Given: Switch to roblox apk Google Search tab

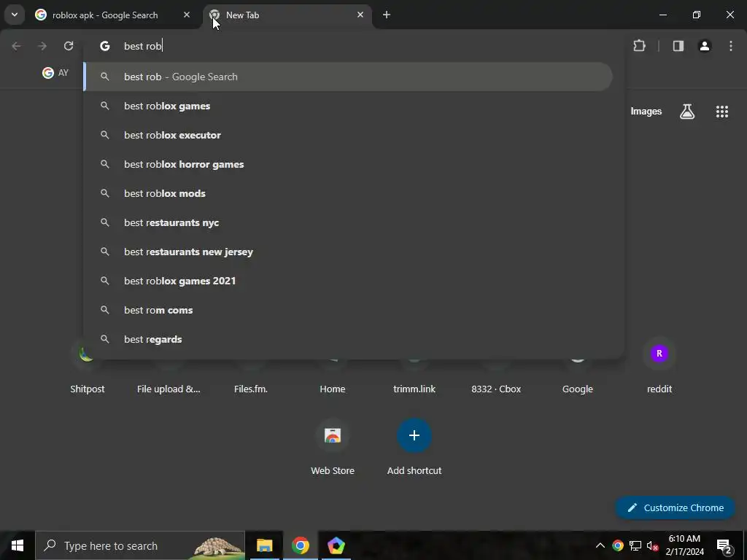Looking at the screenshot, I should [x=105, y=15].
